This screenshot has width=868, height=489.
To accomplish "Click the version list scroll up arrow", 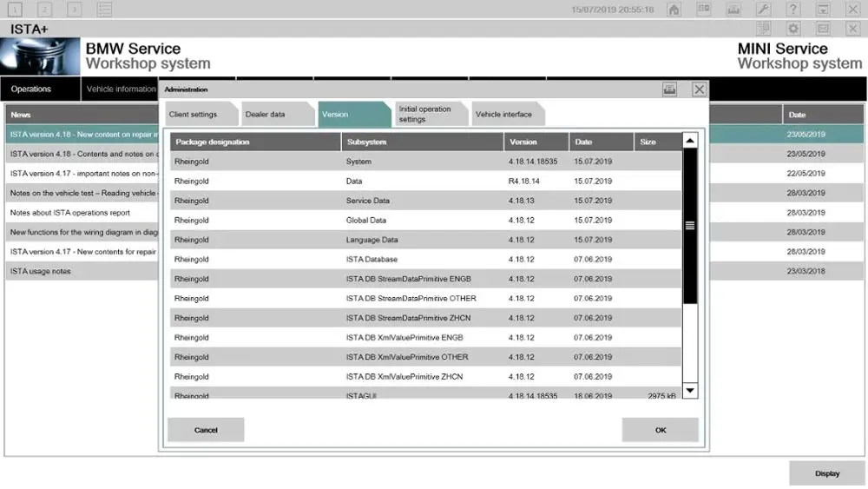I will coord(690,141).
